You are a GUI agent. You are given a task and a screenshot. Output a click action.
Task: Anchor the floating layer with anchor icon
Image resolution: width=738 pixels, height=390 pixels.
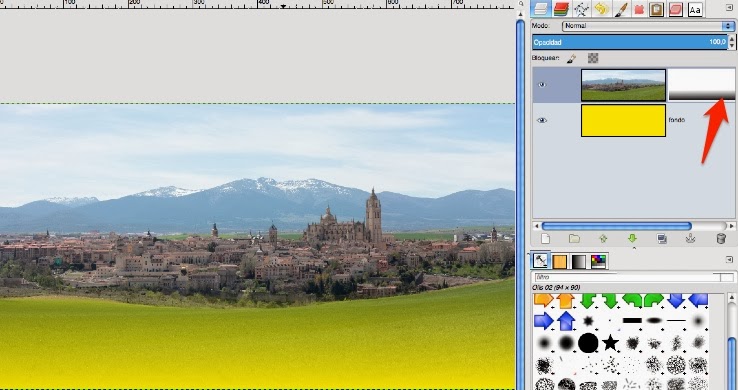pyautogui.click(x=690, y=239)
